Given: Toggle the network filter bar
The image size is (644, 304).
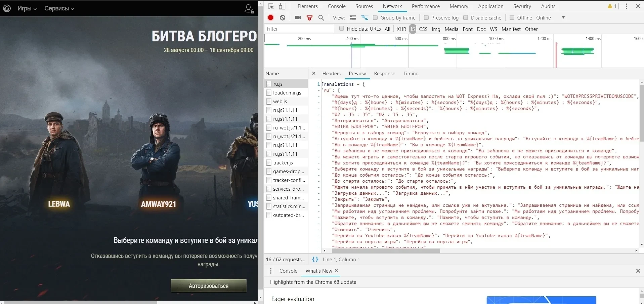Looking at the screenshot, I should (x=309, y=17).
